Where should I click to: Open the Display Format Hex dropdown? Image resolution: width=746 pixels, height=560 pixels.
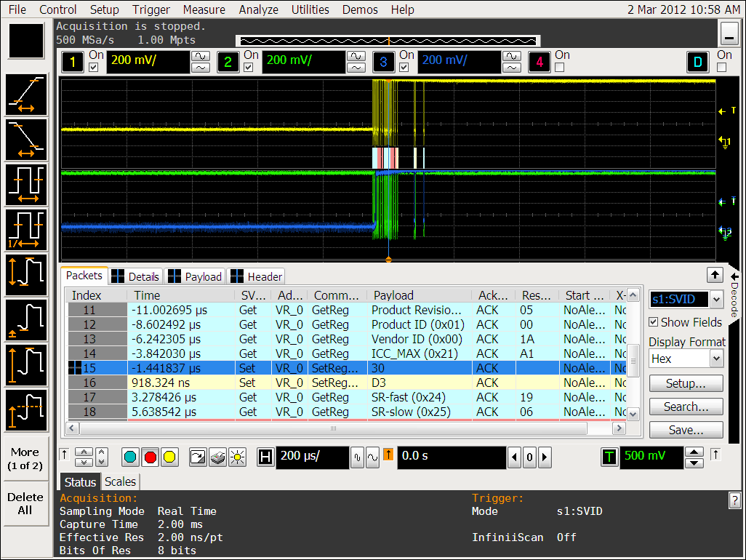686,358
